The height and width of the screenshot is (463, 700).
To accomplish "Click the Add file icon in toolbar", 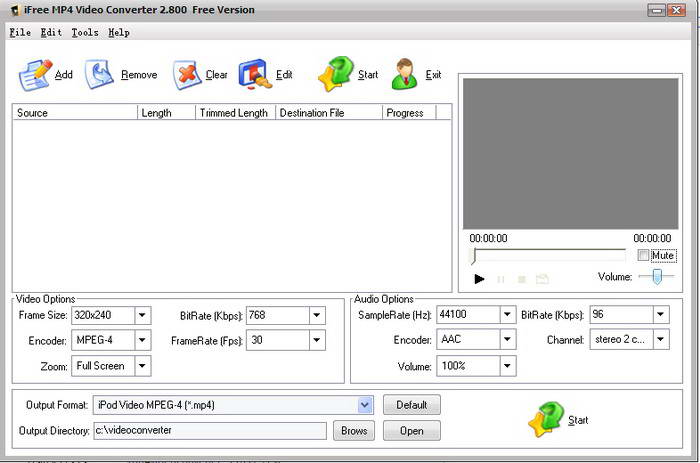I will tap(35, 75).
